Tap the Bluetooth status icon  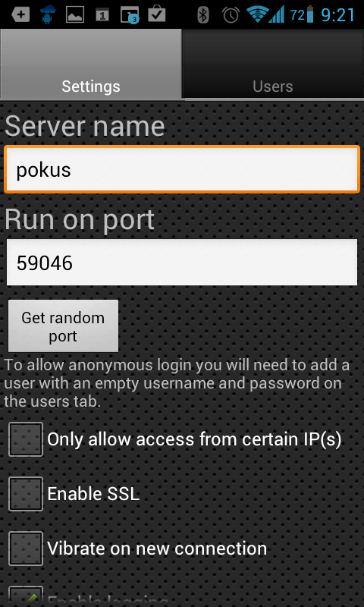click(x=203, y=14)
